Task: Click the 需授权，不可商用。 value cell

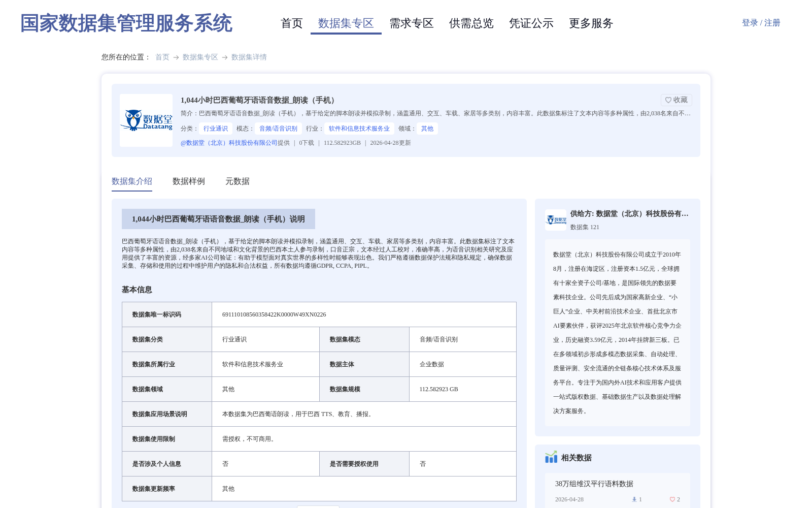Action: click(364, 439)
